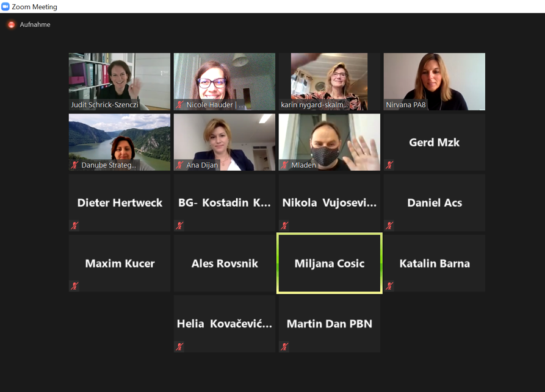Click muted mic icon on Katalin Barna tile
The width and height of the screenshot is (545, 392).
(389, 286)
